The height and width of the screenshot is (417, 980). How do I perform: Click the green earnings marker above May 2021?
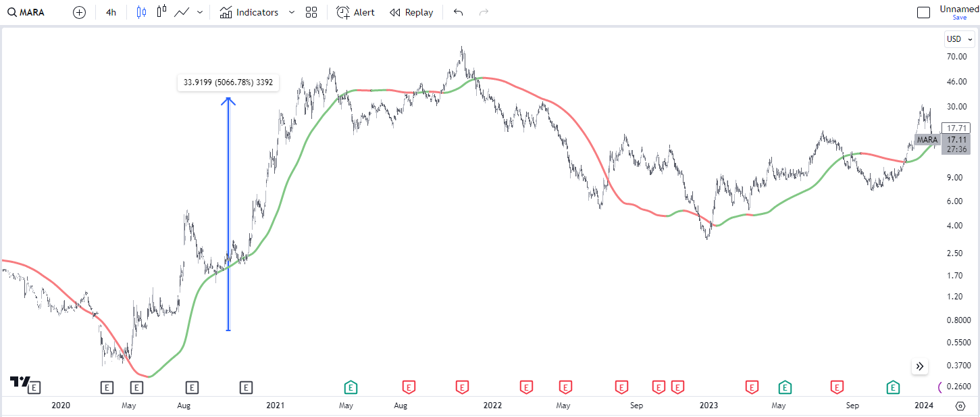[351, 387]
